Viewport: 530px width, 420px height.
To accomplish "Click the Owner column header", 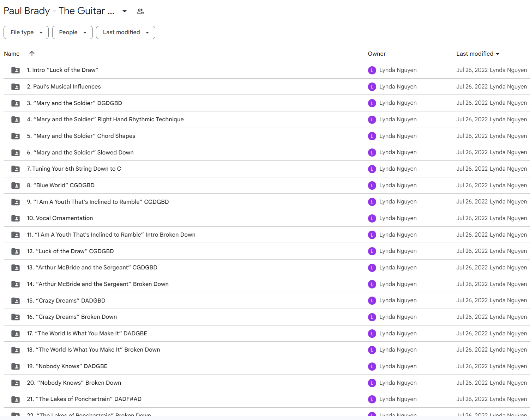I will (377, 54).
